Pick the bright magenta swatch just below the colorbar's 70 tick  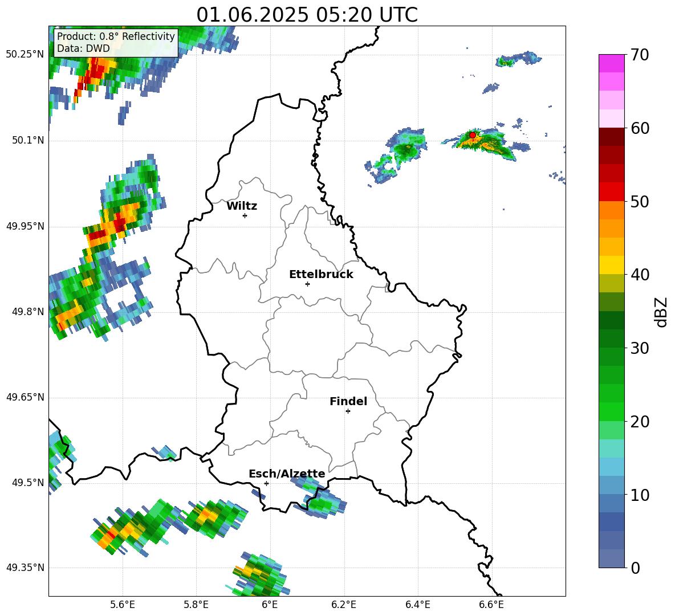pos(611,64)
